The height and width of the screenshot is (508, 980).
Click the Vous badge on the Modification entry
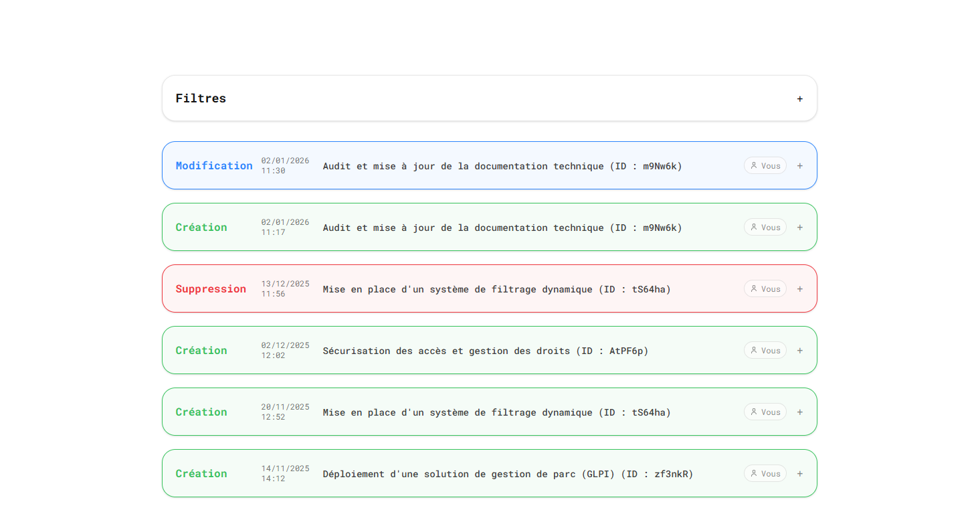point(765,165)
